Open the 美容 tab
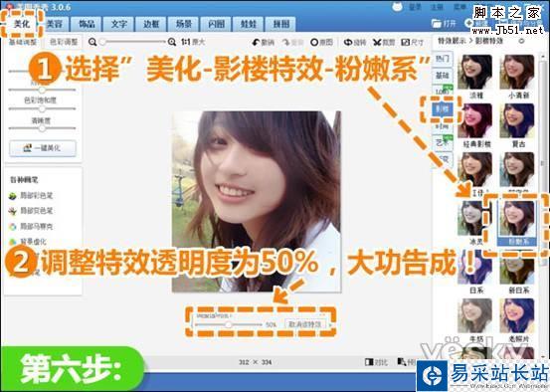550x392 pixels. pyautogui.click(x=54, y=24)
